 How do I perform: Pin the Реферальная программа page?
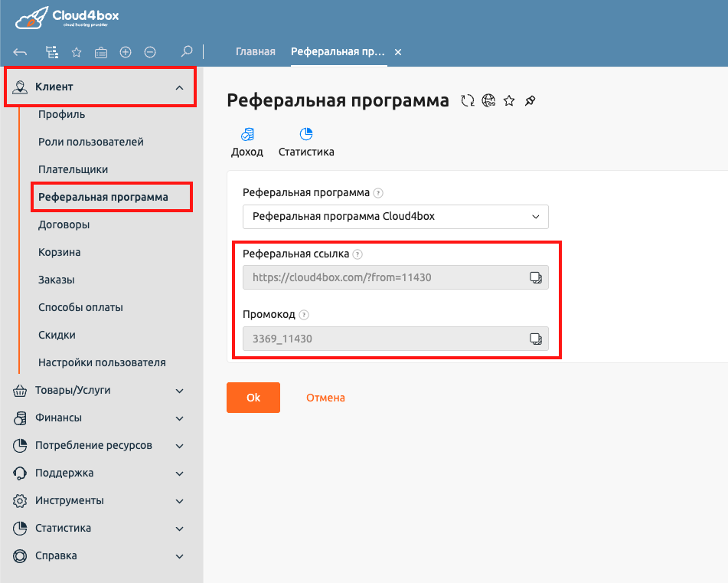point(530,100)
